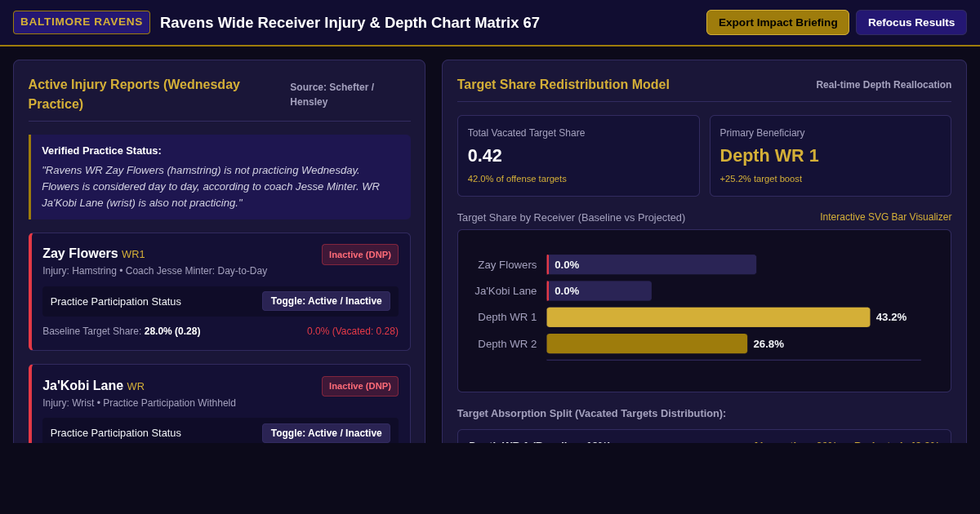Click the '+25.2% target boost' text
980x514 pixels.
(760, 179)
